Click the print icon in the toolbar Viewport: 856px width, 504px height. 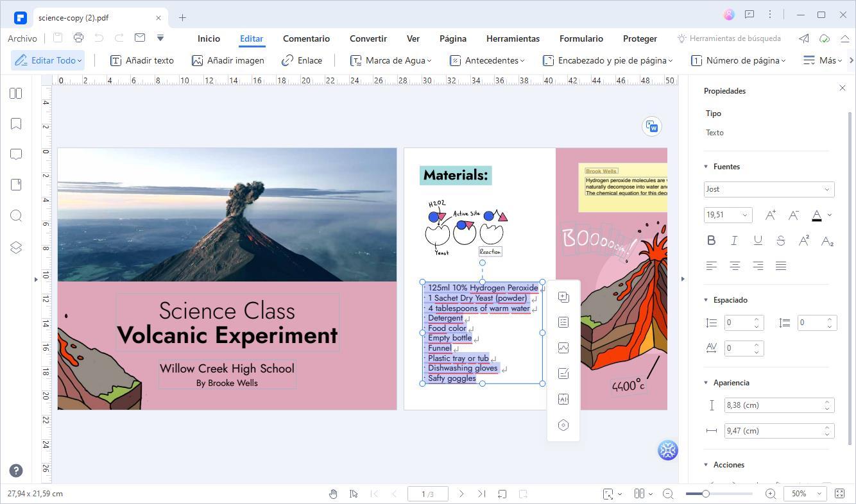pyautogui.click(x=78, y=38)
